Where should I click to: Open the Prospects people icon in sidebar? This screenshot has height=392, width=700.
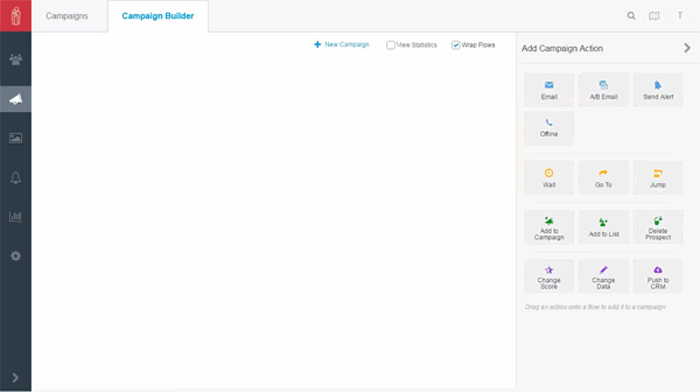pyautogui.click(x=16, y=59)
